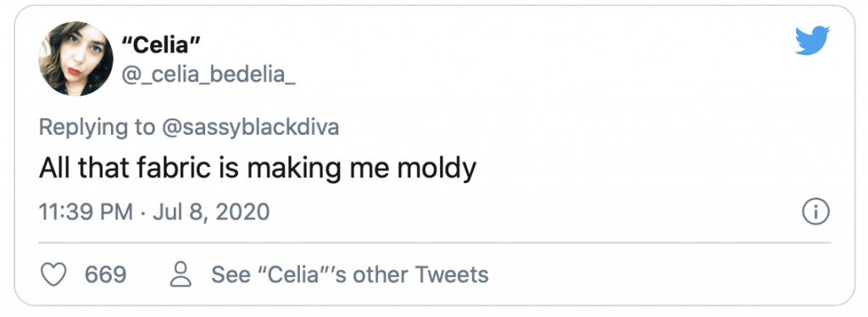The image size is (868, 317).
Task: Click empty space right of the tweet text
Action: pos(637,170)
